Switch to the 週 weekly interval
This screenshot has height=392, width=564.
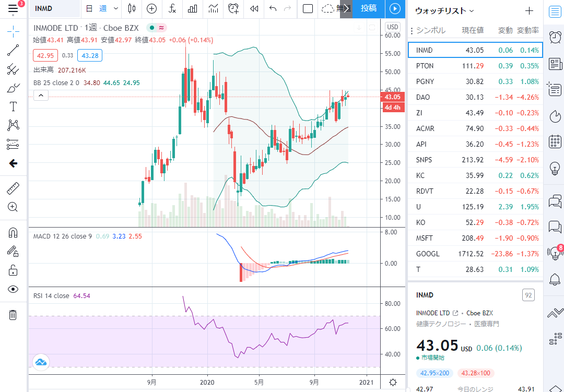pyautogui.click(x=103, y=9)
